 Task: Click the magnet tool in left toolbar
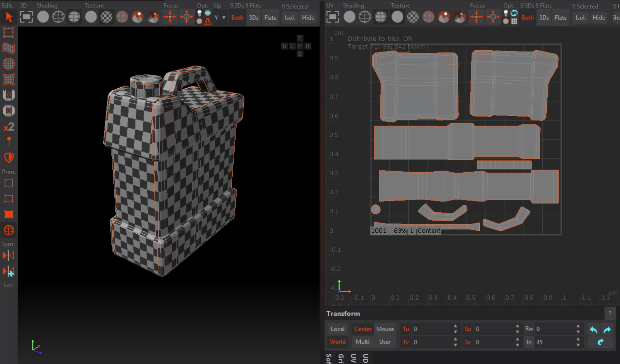coord(9,95)
